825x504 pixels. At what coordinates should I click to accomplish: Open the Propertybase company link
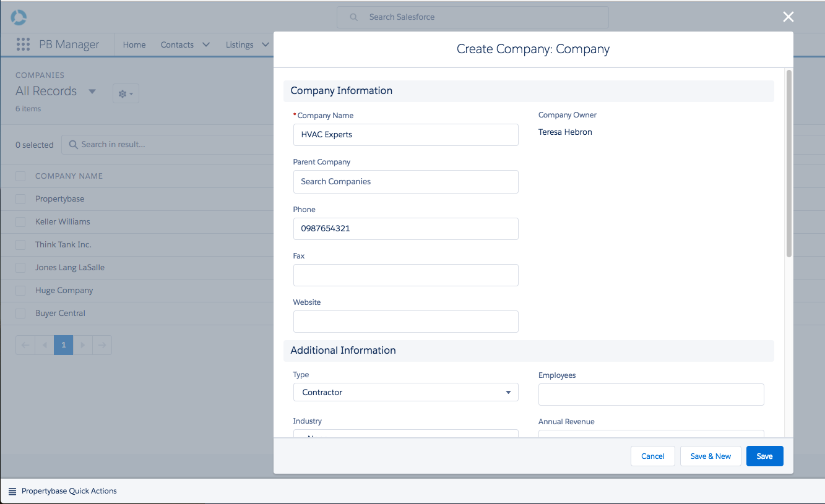tap(60, 199)
